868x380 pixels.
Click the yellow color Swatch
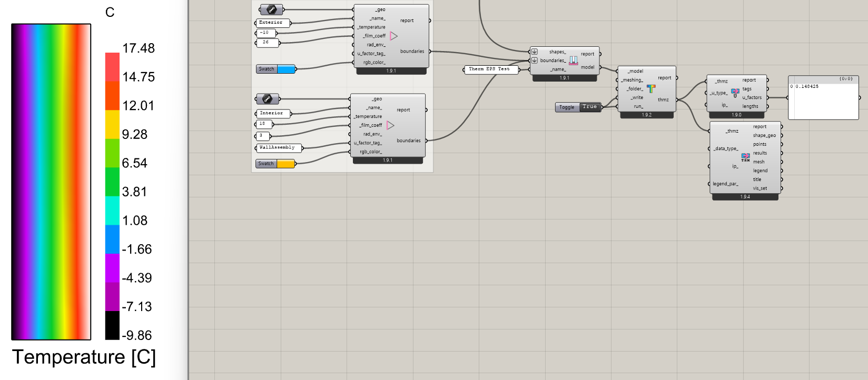pos(285,164)
